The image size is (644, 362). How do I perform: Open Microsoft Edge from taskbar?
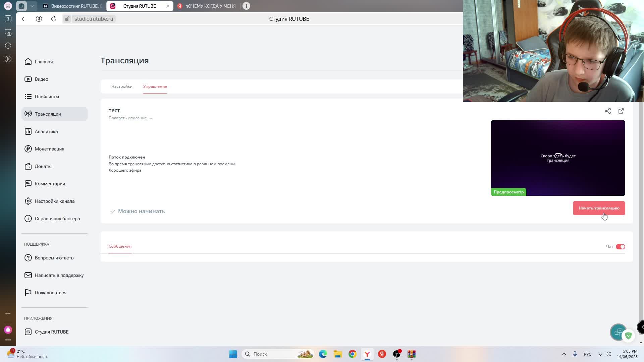[323, 354]
